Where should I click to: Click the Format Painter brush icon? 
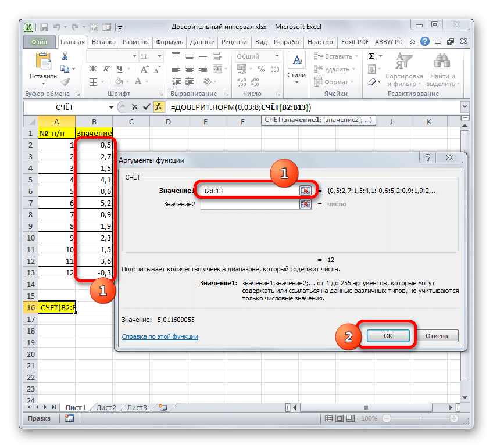tap(65, 82)
